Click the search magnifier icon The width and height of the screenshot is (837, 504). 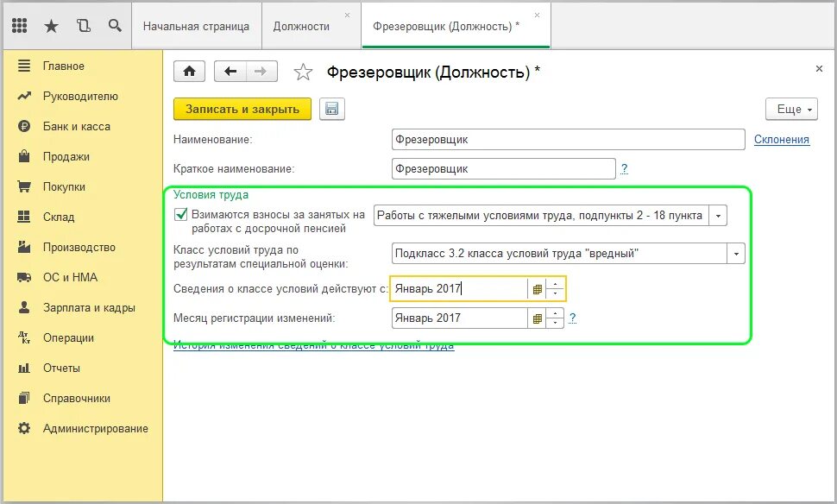115,26
